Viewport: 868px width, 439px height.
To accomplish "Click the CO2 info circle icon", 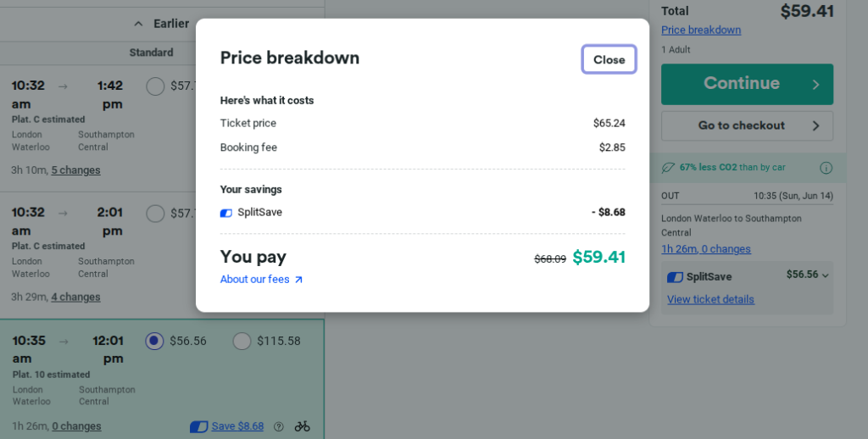I will [x=826, y=168].
